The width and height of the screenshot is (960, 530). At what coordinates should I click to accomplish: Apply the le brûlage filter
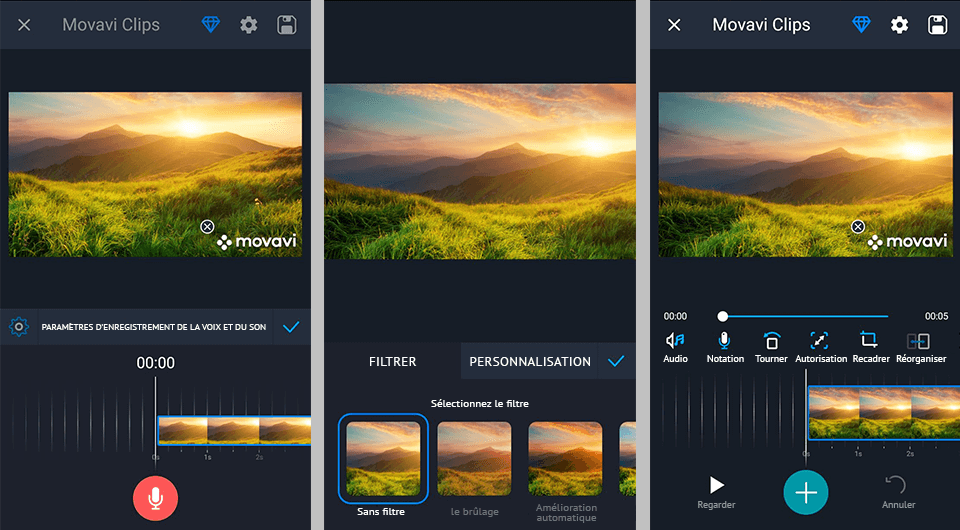tap(474, 458)
